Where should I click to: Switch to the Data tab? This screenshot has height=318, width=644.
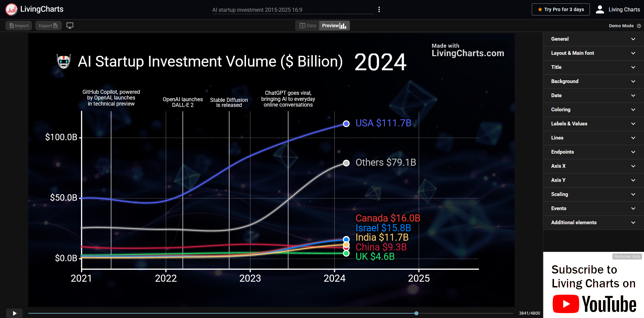(x=308, y=26)
